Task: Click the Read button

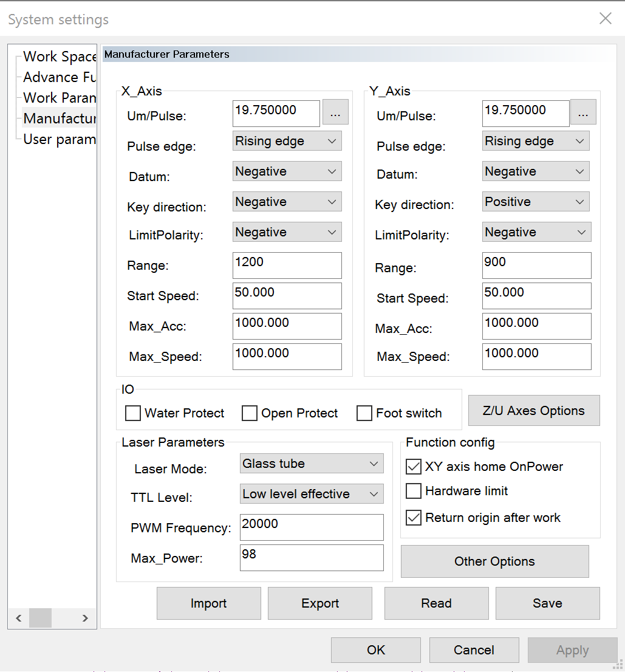Action: [436, 603]
